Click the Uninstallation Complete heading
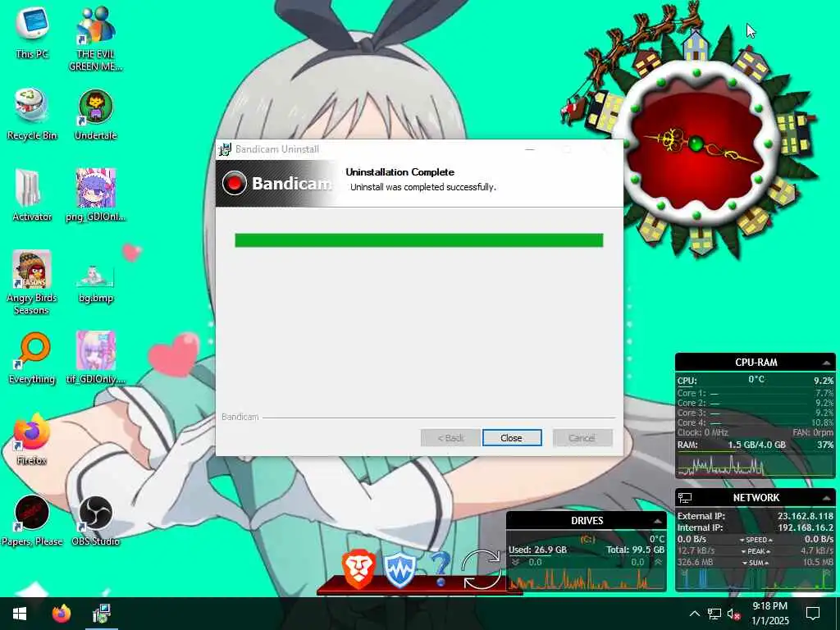Image resolution: width=840 pixels, height=630 pixels. [x=399, y=172]
